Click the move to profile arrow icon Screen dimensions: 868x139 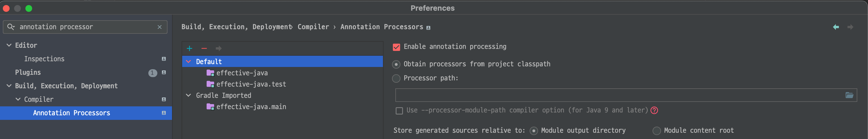click(218, 48)
